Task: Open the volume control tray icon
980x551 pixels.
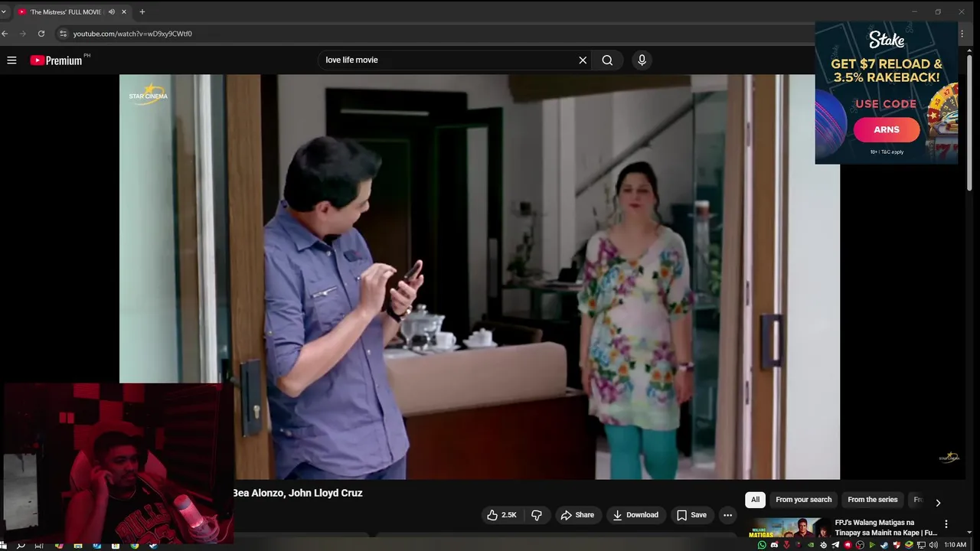Action: (933, 545)
